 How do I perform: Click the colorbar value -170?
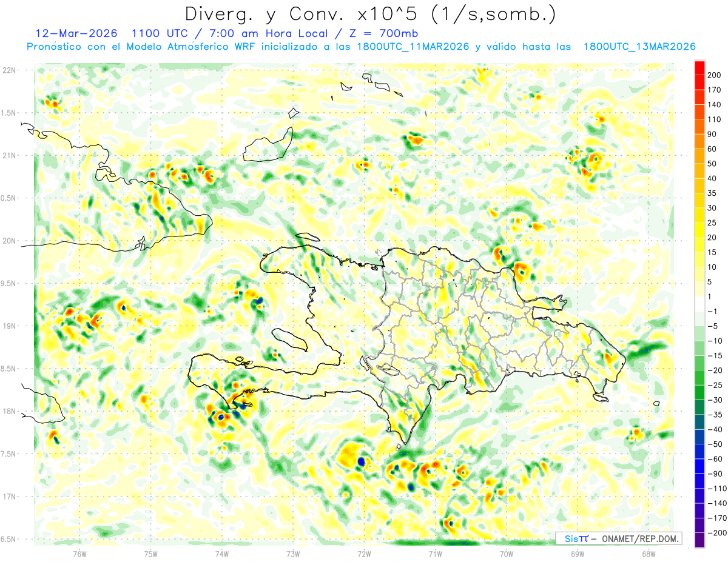718,518
